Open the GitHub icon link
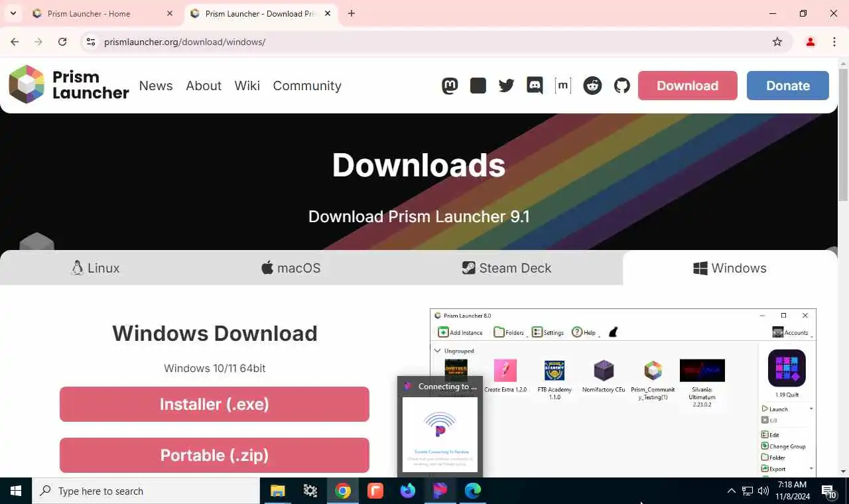 click(621, 86)
